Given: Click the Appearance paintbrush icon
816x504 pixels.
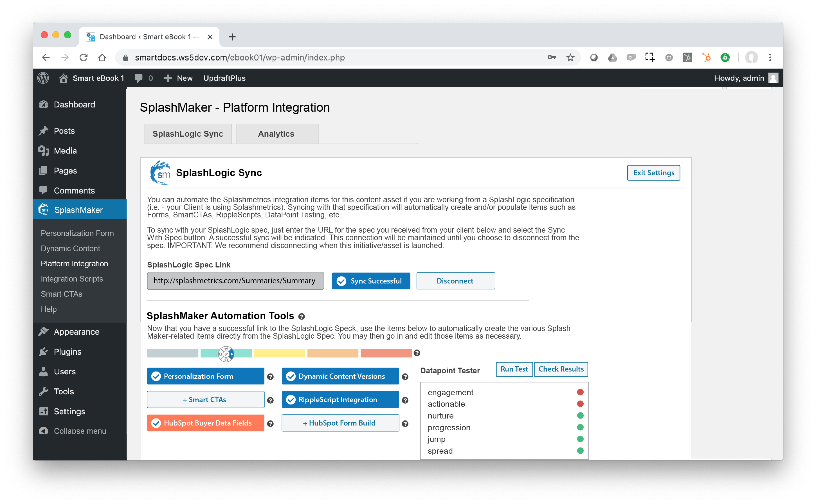Looking at the screenshot, I should point(44,331).
